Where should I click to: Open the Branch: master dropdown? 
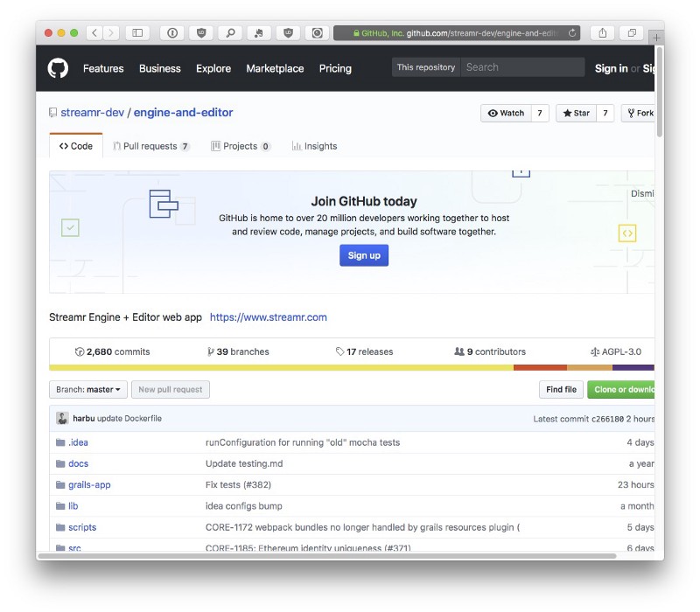[x=88, y=389]
